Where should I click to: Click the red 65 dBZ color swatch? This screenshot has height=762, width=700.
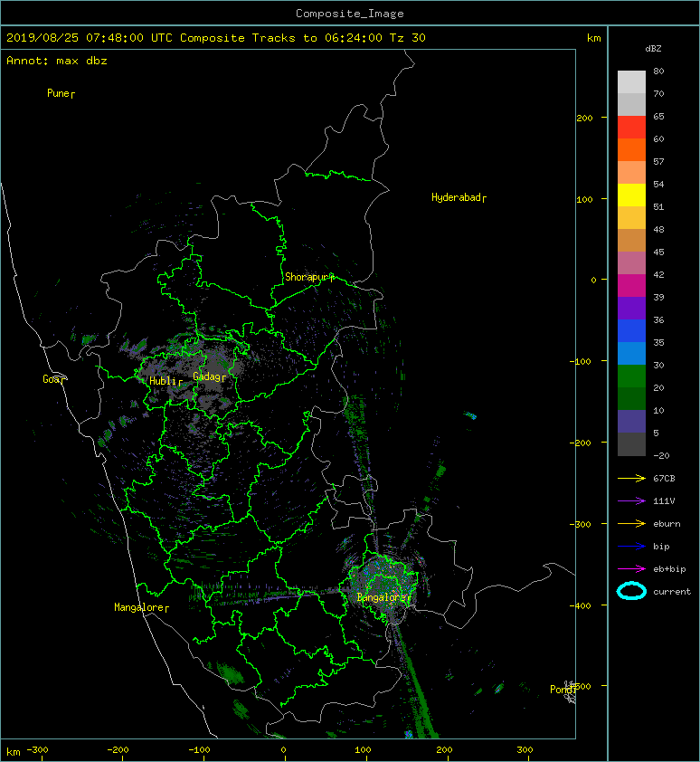[631, 128]
